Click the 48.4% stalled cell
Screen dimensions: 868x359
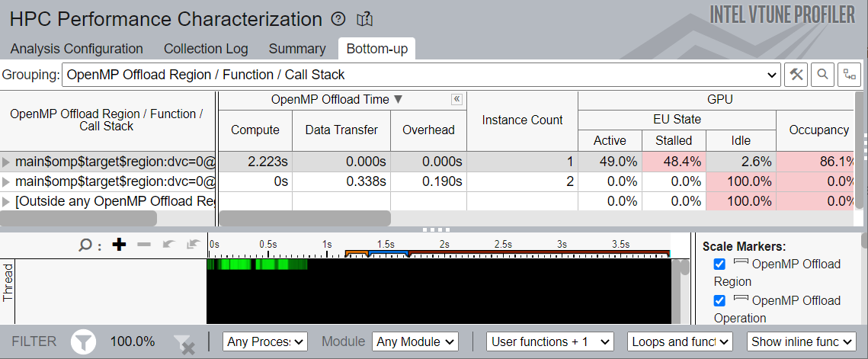point(674,162)
